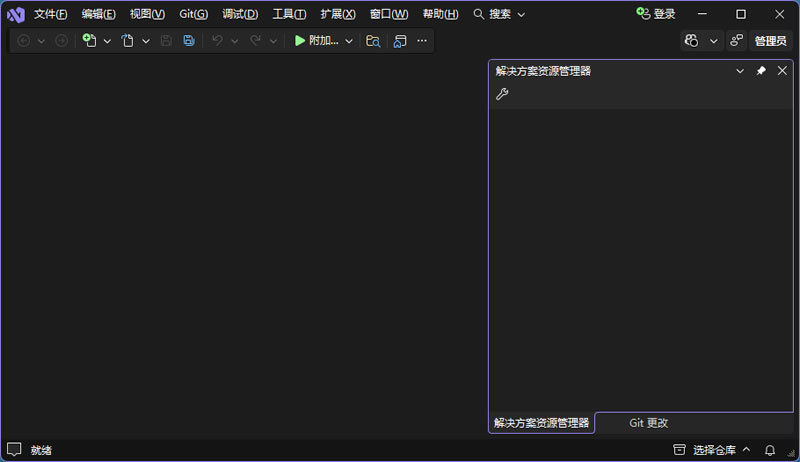Click the Save All toolbar icon
The image size is (800, 462).
189,41
